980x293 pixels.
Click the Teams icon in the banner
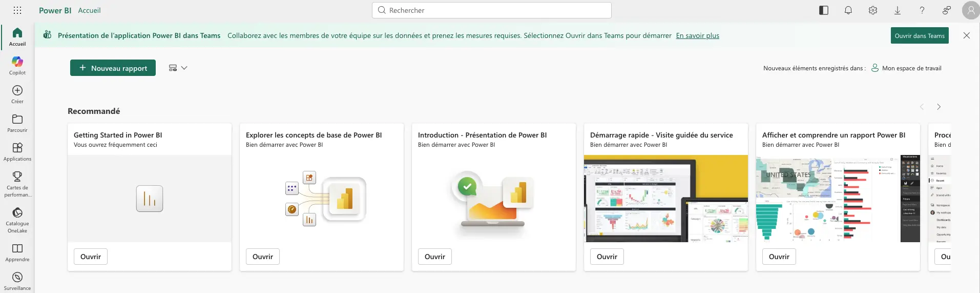pyautogui.click(x=47, y=35)
